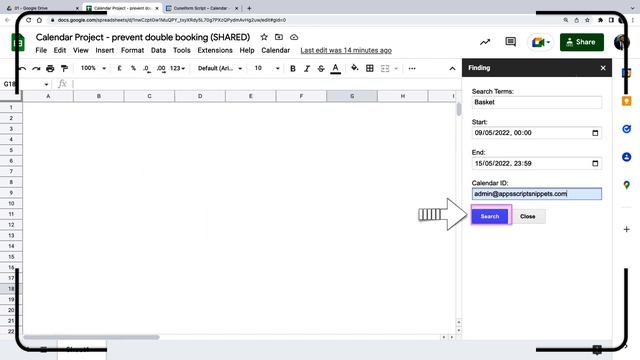Viewport: 640px width, 360px height.
Task: Click the blue Search button
Action: pos(489,216)
